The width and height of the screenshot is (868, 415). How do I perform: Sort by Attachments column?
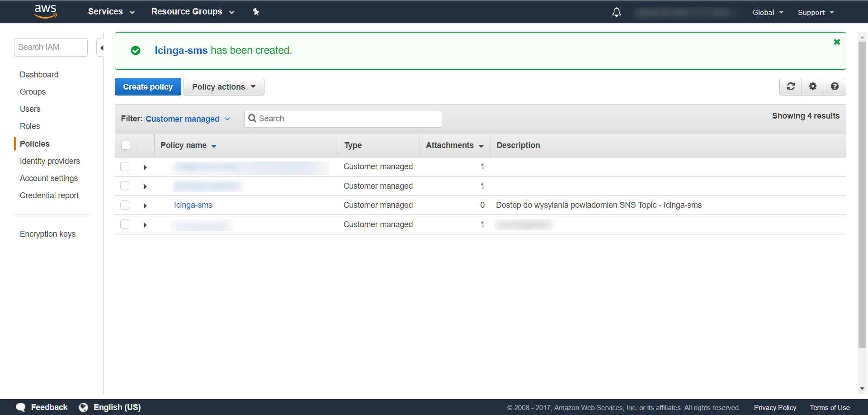click(455, 145)
